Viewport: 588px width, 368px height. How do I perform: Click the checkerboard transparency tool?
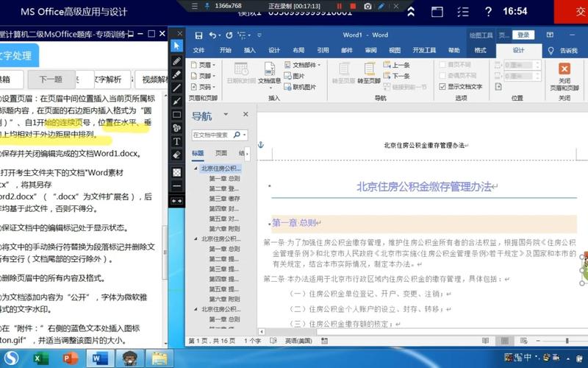click(x=176, y=172)
